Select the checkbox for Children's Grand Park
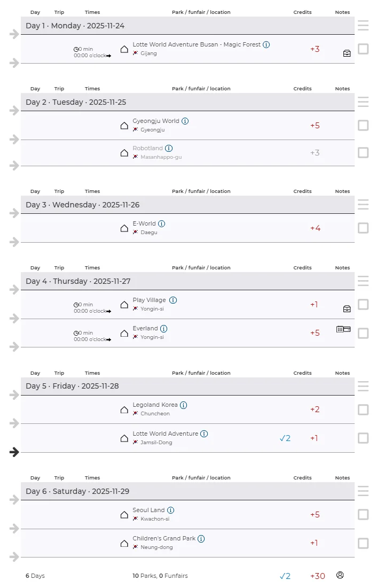Viewport: 376px width, 588px height. 363,544
